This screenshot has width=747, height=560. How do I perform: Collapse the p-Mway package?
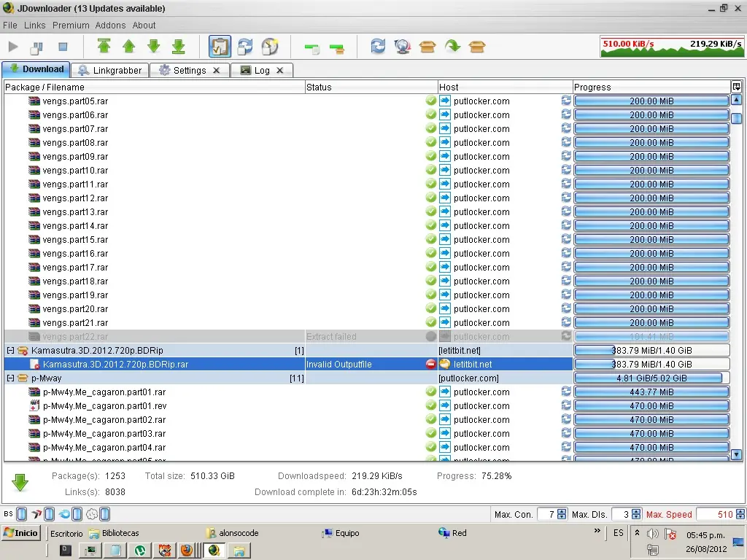click(10, 378)
